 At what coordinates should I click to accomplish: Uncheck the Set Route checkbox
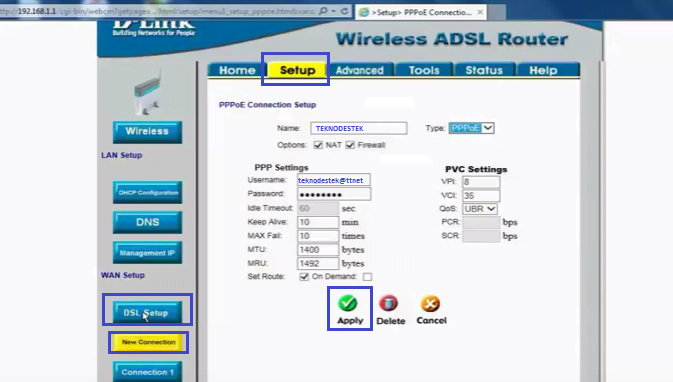pos(304,277)
